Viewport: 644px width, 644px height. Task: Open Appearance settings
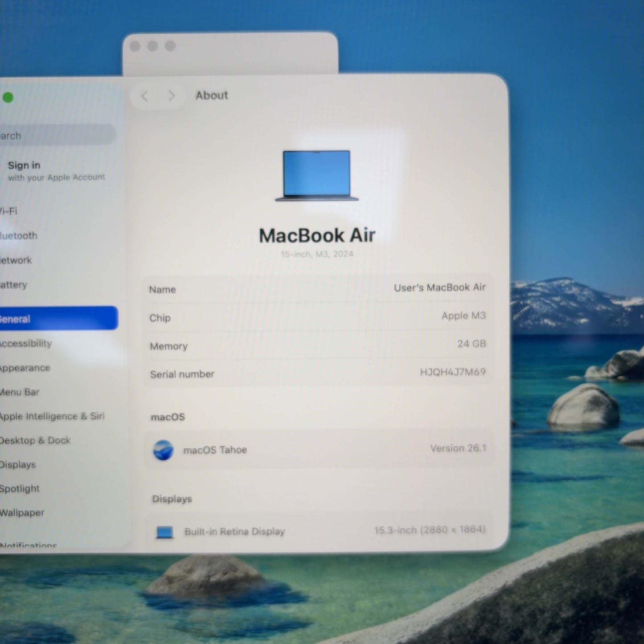pyautogui.click(x=25, y=368)
